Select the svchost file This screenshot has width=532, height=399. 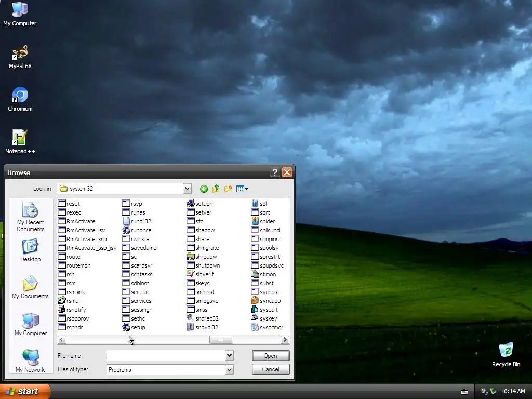tap(265, 292)
